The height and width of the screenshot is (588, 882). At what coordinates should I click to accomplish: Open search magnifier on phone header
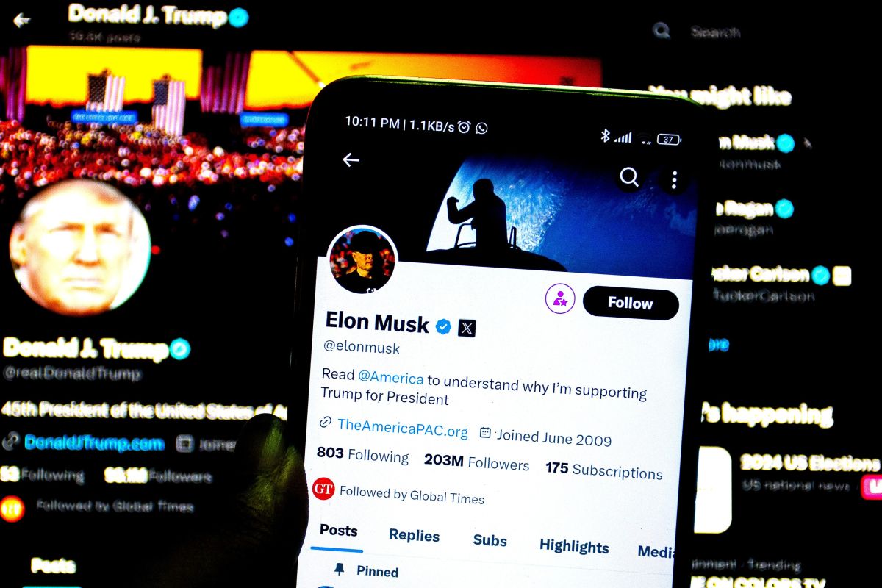629,176
